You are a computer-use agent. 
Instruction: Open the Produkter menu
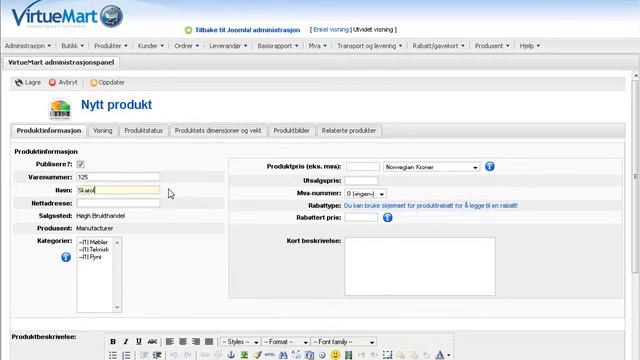(x=111, y=46)
